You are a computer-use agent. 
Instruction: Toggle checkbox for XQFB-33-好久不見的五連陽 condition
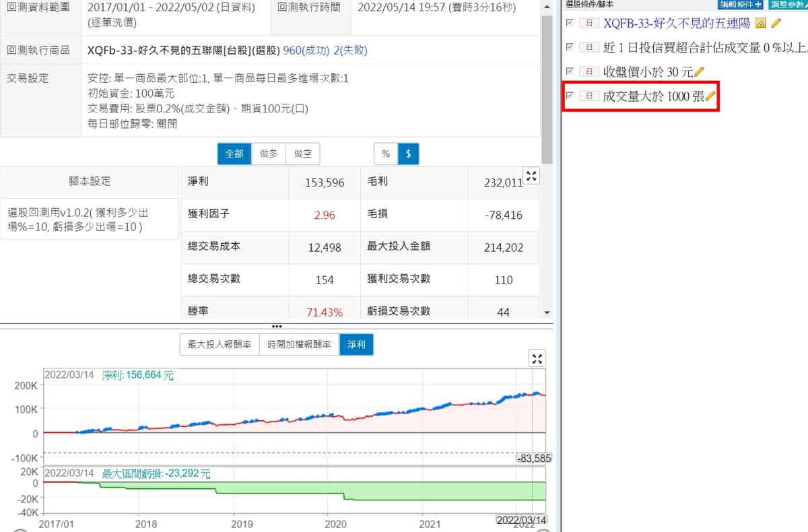pyautogui.click(x=570, y=23)
